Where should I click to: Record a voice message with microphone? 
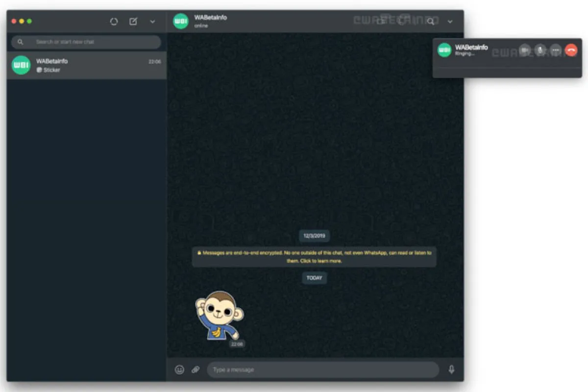click(x=451, y=369)
